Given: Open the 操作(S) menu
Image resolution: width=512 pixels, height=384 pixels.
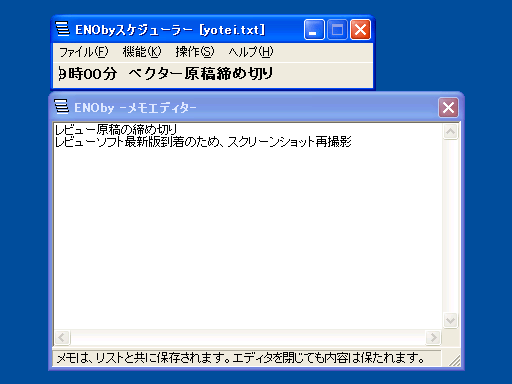Looking at the screenshot, I should 195,52.
